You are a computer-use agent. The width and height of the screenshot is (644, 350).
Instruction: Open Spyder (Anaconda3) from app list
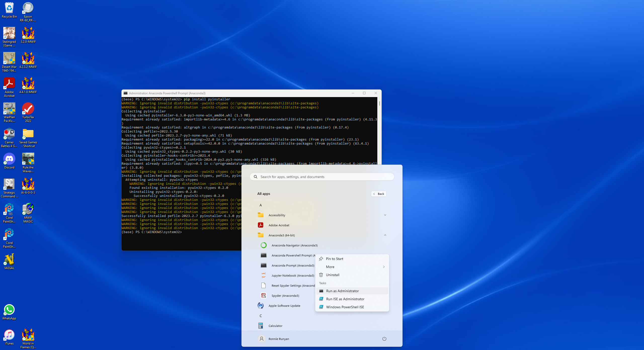tap(285, 295)
